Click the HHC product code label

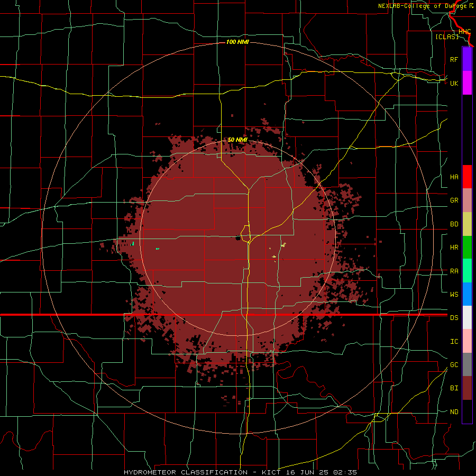coord(464,32)
